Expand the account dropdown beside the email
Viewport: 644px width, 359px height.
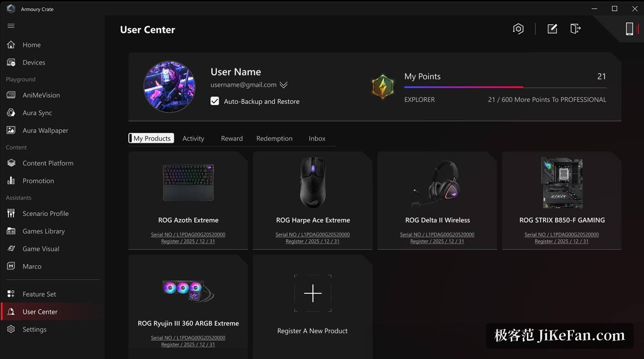tap(284, 85)
